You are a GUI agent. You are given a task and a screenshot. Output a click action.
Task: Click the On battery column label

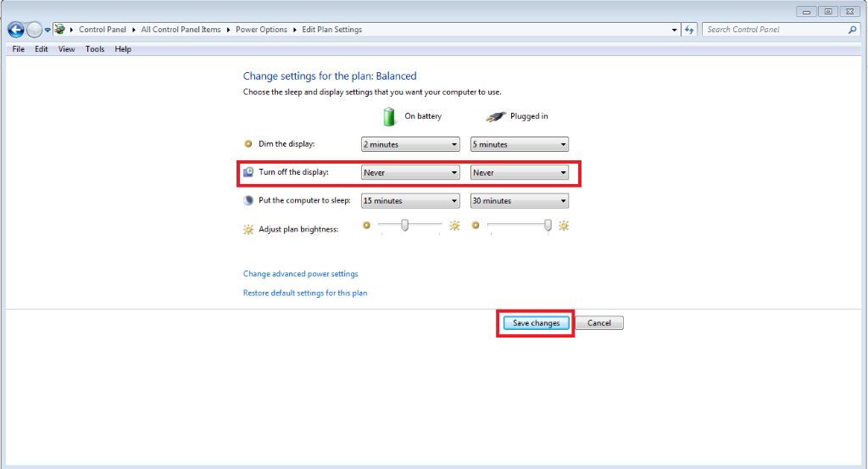423,116
